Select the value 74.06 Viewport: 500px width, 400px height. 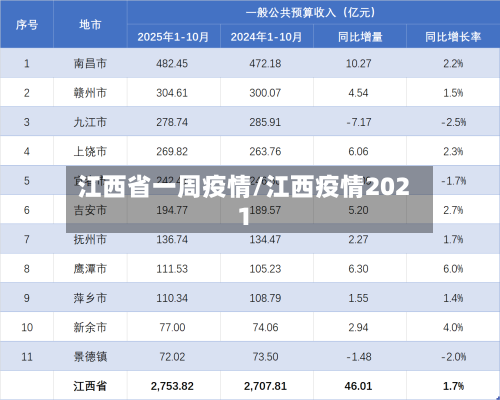tap(265, 327)
